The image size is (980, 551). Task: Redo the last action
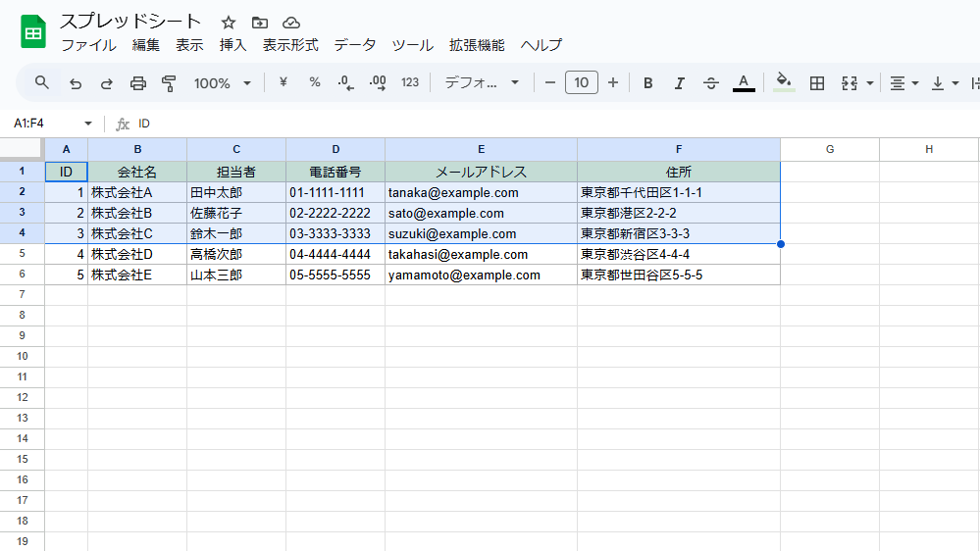pyautogui.click(x=107, y=83)
